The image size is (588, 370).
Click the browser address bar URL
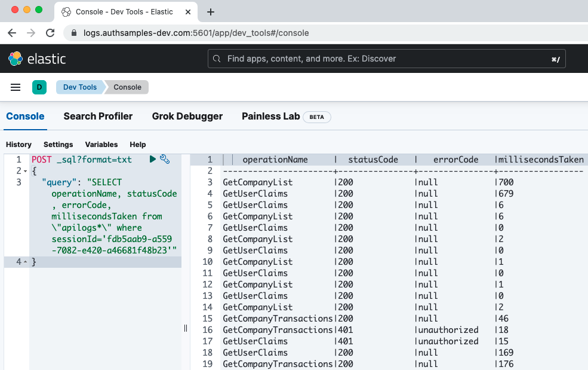[x=196, y=33]
